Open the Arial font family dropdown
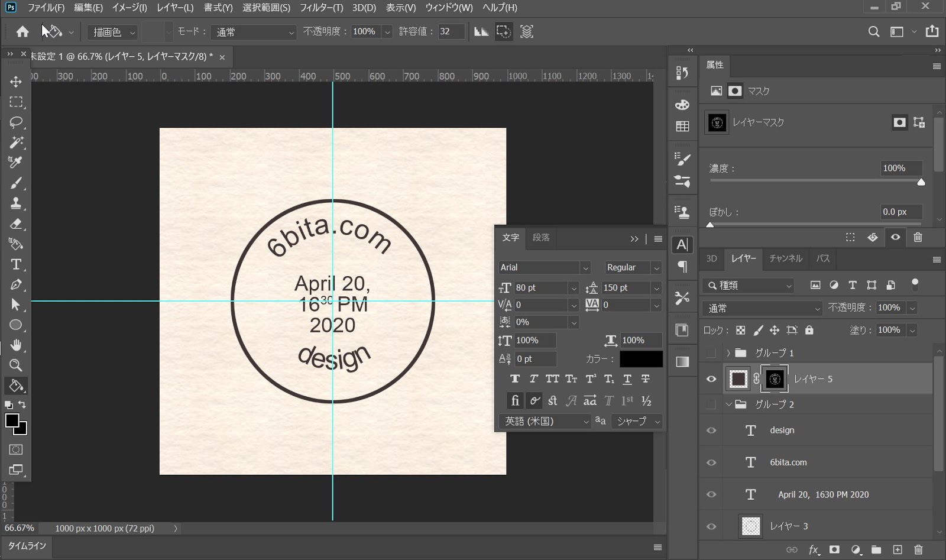 585,268
